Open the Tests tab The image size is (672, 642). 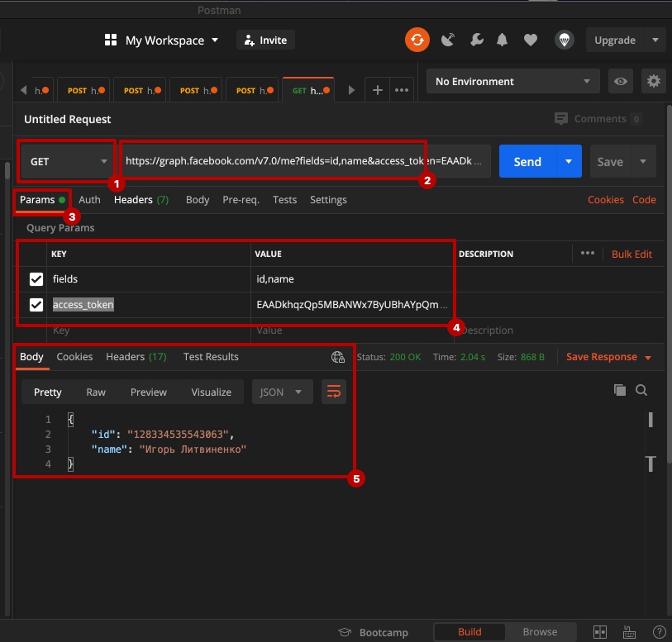(284, 200)
